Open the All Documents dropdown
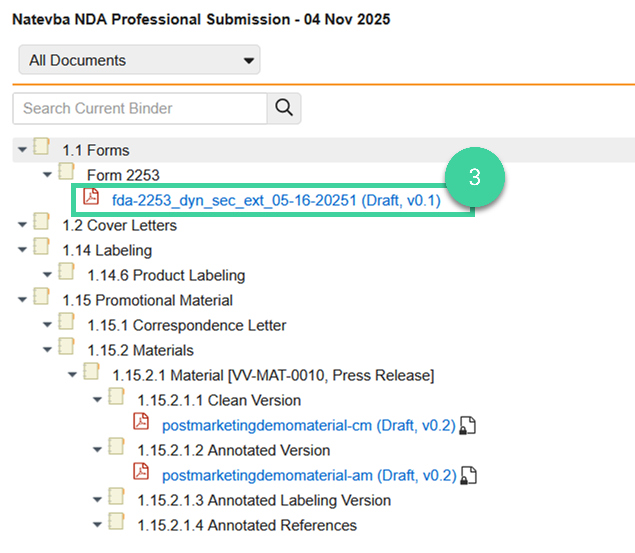Viewport: 635px width, 553px height. coord(139,60)
